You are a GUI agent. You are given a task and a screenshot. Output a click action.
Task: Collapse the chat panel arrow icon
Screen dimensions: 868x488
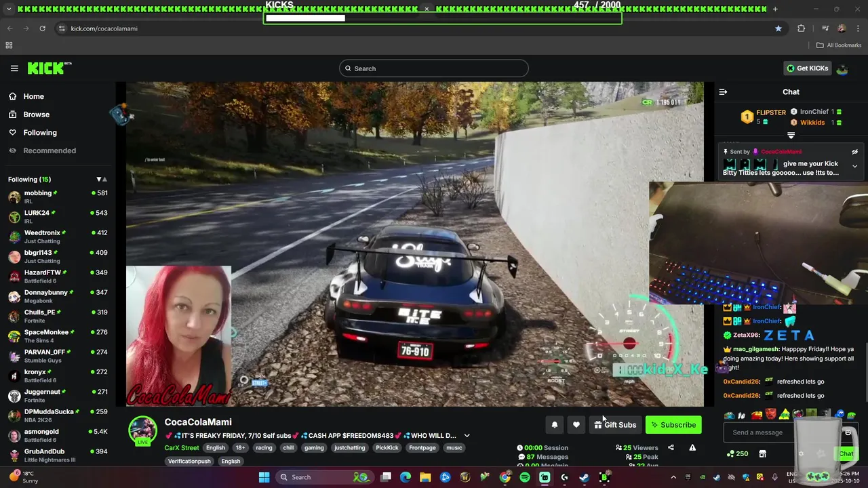[723, 91]
